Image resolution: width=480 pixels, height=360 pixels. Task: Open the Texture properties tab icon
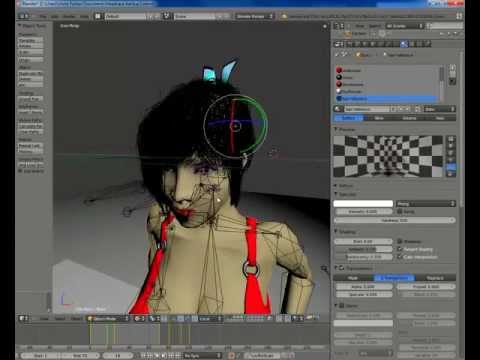pyautogui.click(x=412, y=44)
